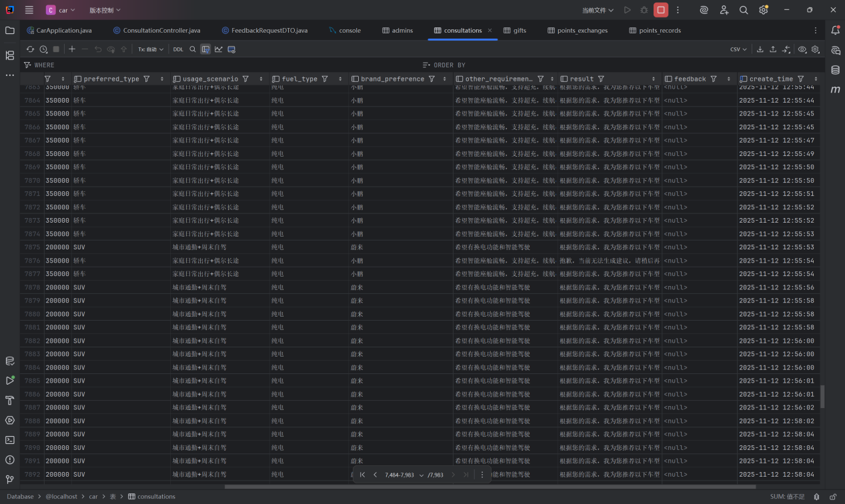Show the chart view icon
This screenshot has width=845, height=504.
218,49
